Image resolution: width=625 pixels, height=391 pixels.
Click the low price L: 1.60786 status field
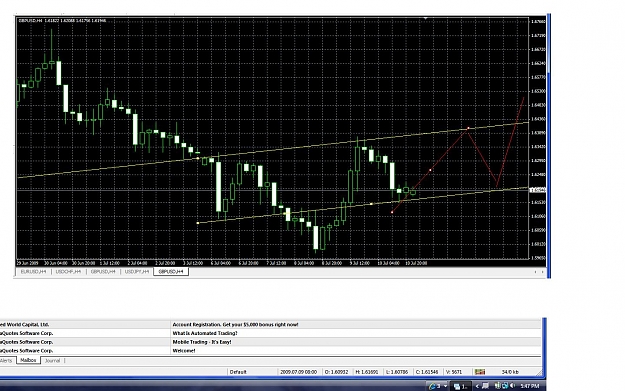pyautogui.click(x=397, y=372)
